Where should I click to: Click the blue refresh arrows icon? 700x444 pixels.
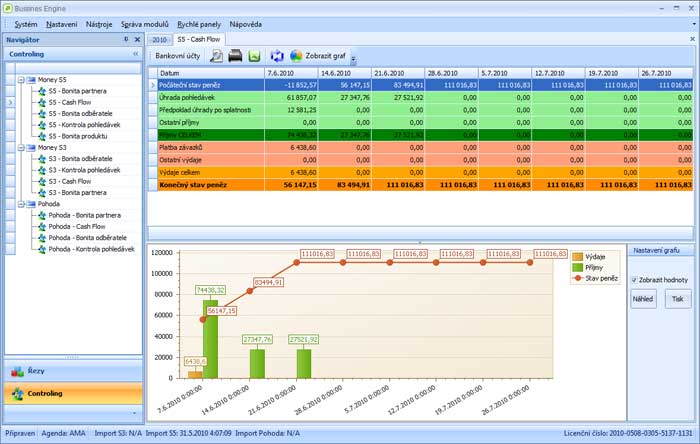pyautogui.click(x=277, y=55)
